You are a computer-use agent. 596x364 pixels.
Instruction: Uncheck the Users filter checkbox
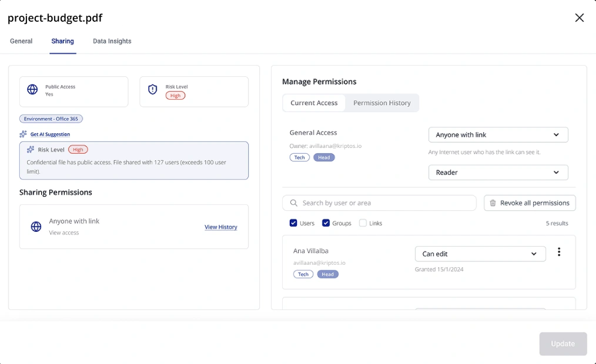292,223
